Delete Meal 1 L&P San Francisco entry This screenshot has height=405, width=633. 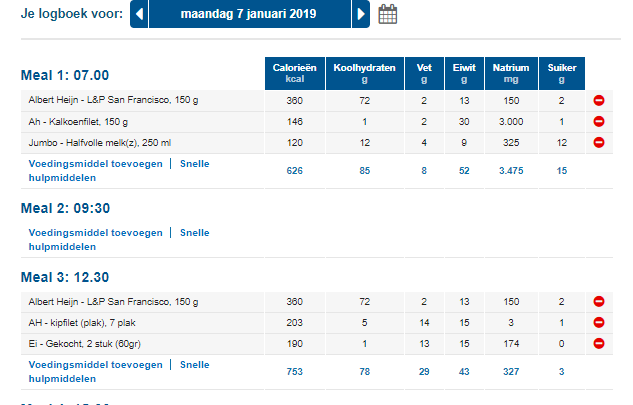tap(599, 101)
